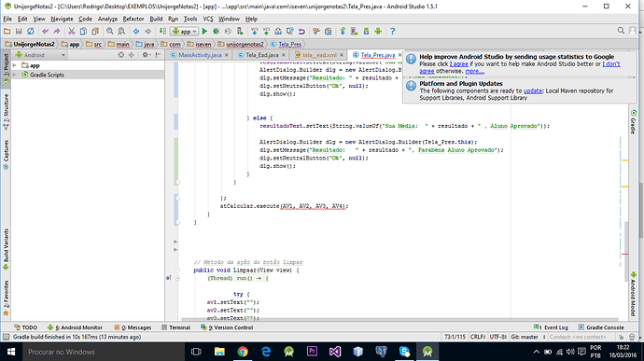Toggle tool window bars icon bottom-left corner
Screen dimensions: 644x361
(x=6, y=337)
